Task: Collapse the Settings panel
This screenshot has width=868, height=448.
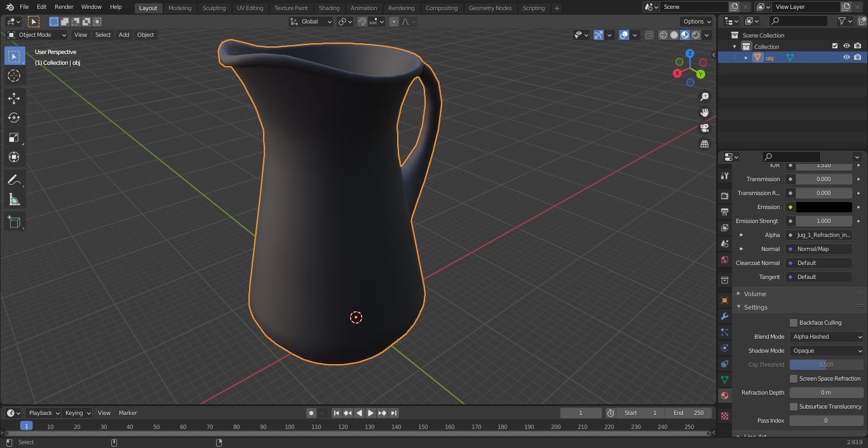Action: (756, 307)
